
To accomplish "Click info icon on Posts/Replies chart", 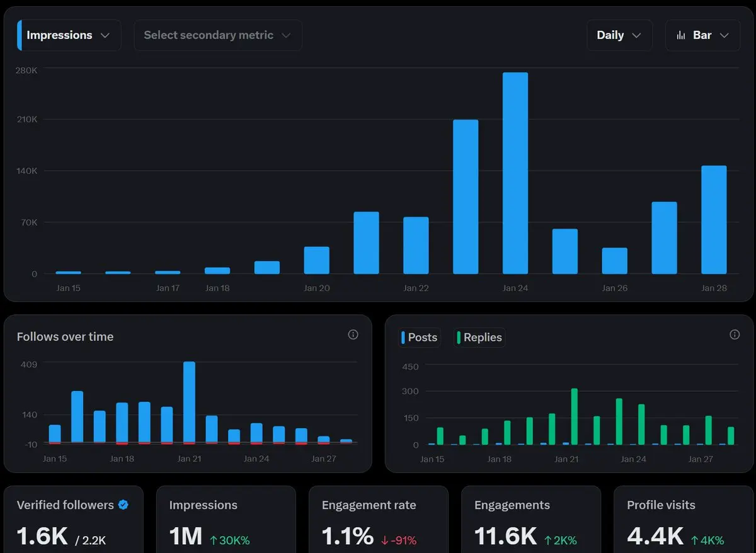I will 735,334.
